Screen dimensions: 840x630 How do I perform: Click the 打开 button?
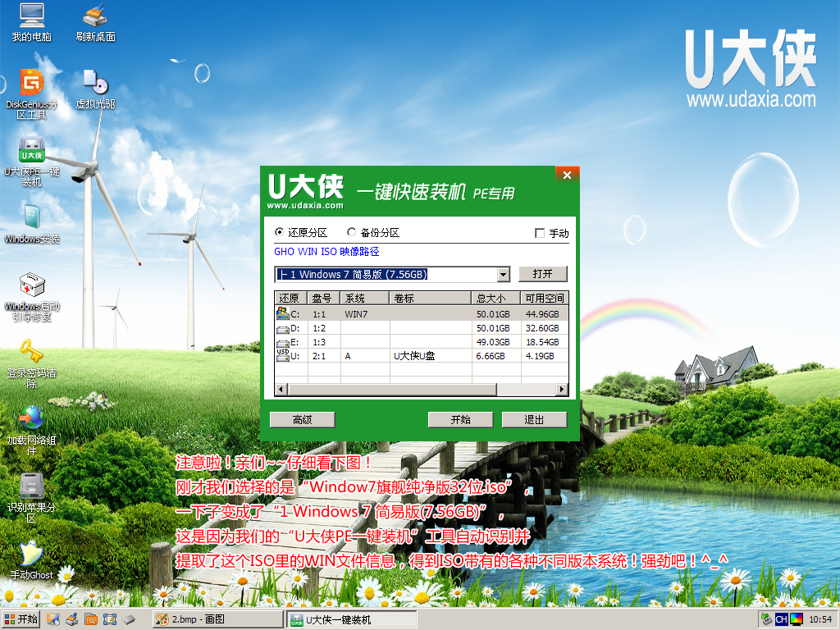point(543,274)
